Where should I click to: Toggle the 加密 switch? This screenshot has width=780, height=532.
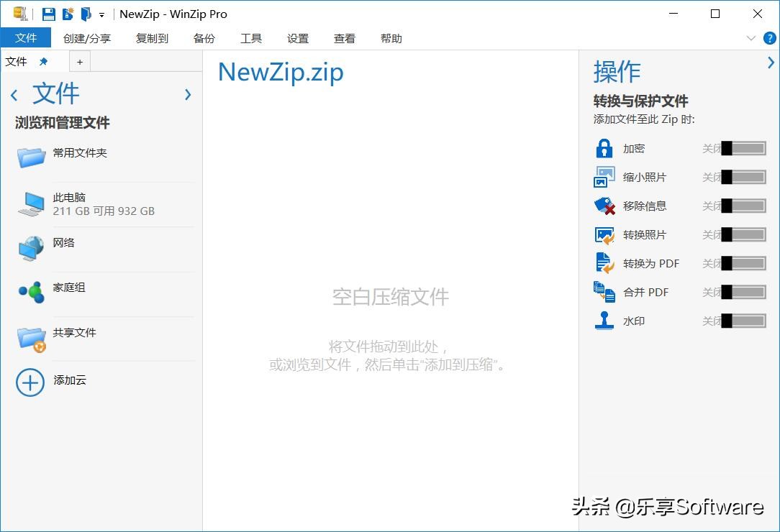[743, 148]
